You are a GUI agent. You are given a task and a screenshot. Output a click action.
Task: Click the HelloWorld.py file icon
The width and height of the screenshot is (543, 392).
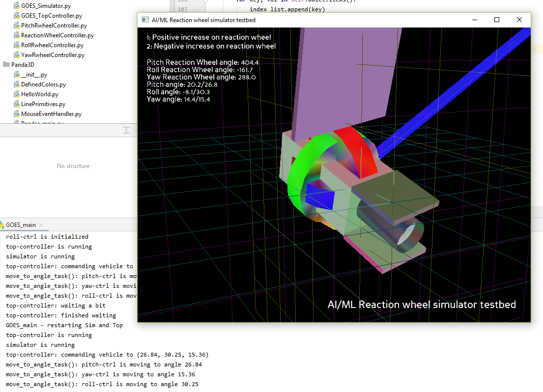click(16, 94)
